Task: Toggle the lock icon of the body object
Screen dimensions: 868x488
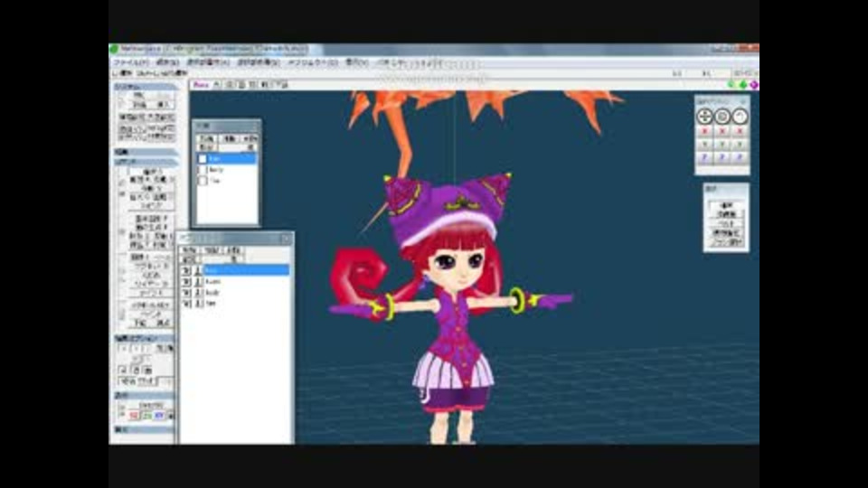Action: point(198,292)
